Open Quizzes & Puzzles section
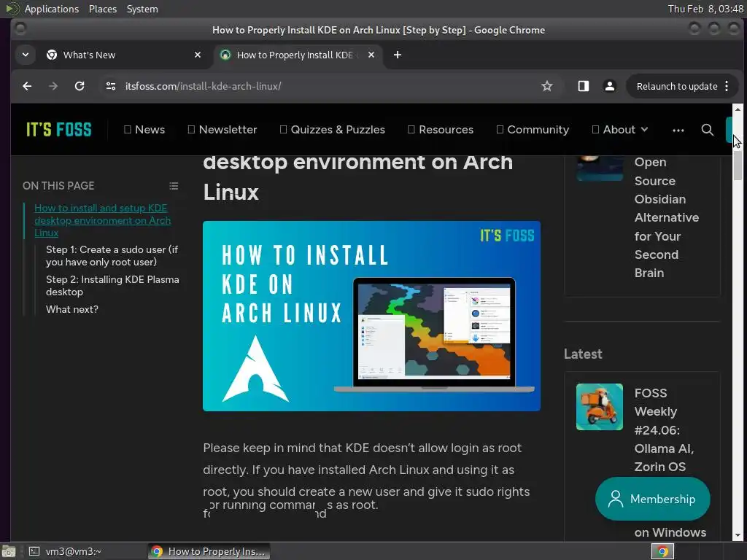This screenshot has height=560, width=747. pyautogui.click(x=332, y=130)
